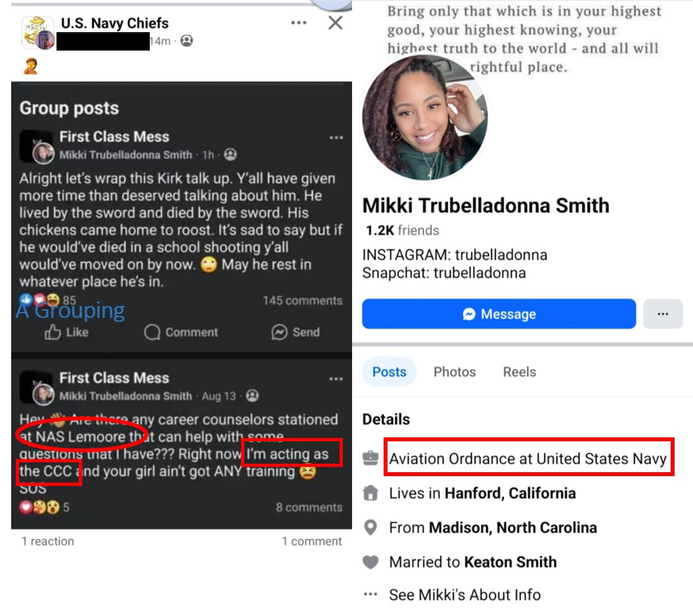Click Mikki's profile picture

coord(425,117)
